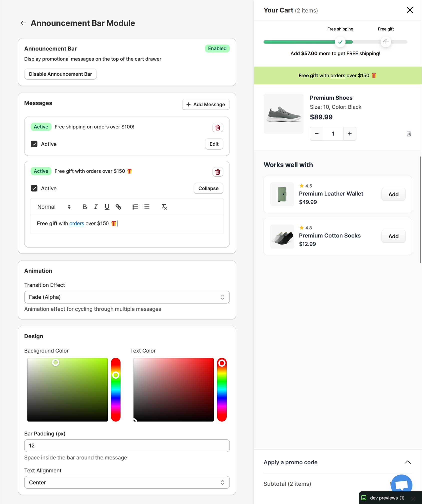Uncheck Active for the Free gift message
The width and height of the screenshot is (422, 504).
click(x=34, y=188)
